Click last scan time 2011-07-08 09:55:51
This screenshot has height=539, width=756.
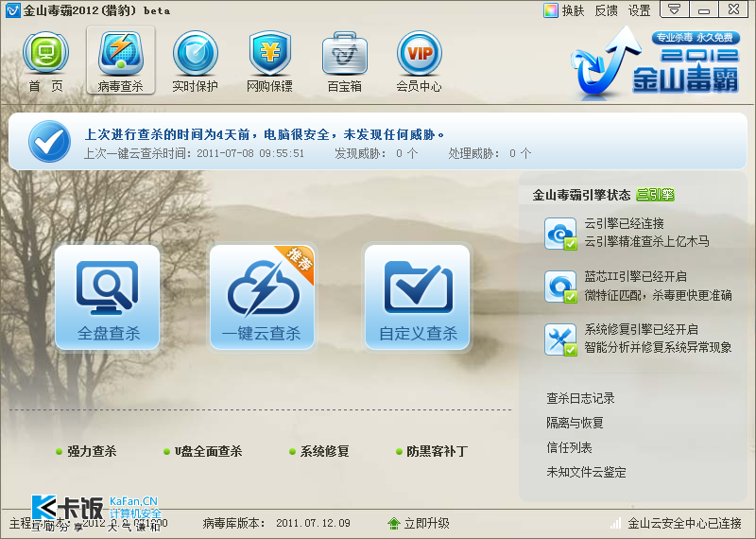pyautogui.click(x=250, y=153)
